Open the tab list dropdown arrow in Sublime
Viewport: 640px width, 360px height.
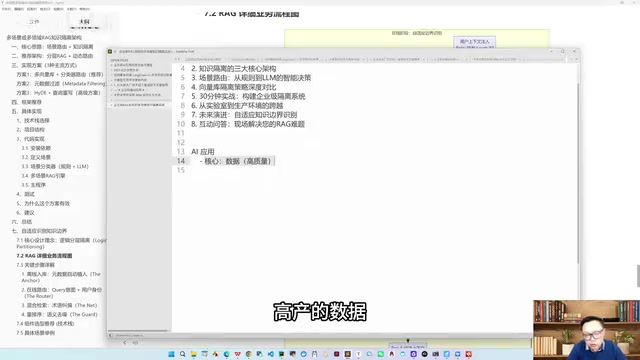(576, 60)
